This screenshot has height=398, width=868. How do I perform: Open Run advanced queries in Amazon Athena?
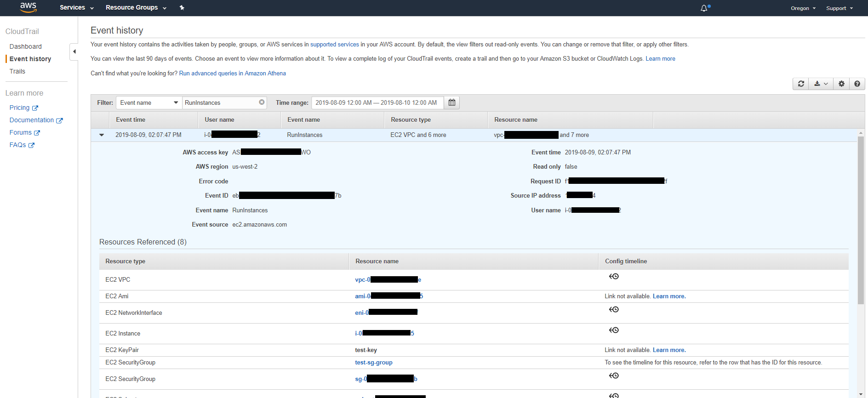[x=232, y=74]
